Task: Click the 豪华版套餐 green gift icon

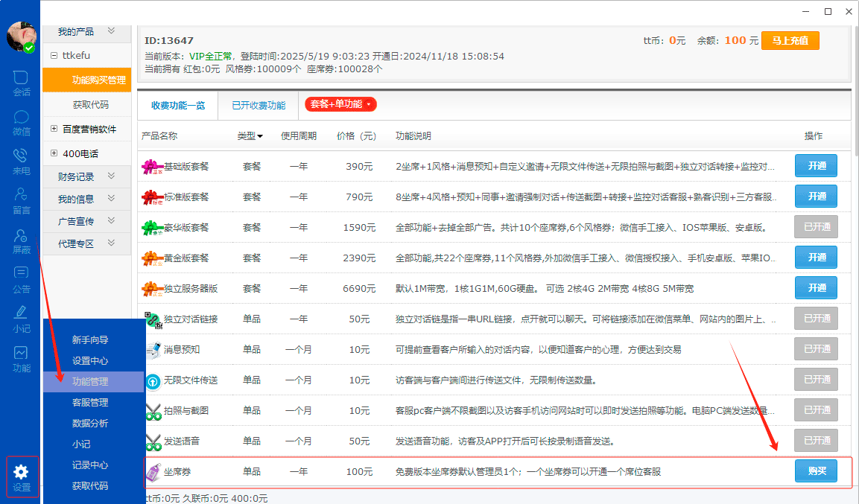Action: click(x=152, y=228)
